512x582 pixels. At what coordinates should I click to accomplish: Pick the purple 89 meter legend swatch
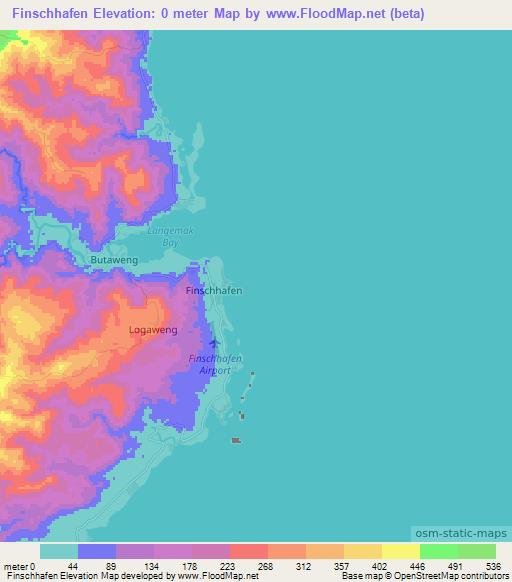tap(135, 551)
